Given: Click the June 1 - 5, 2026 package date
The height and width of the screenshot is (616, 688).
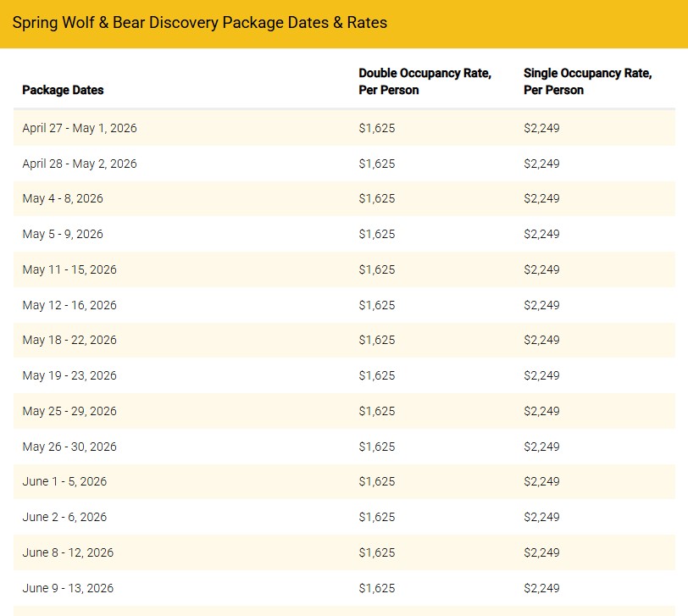Looking at the screenshot, I should [x=64, y=481].
